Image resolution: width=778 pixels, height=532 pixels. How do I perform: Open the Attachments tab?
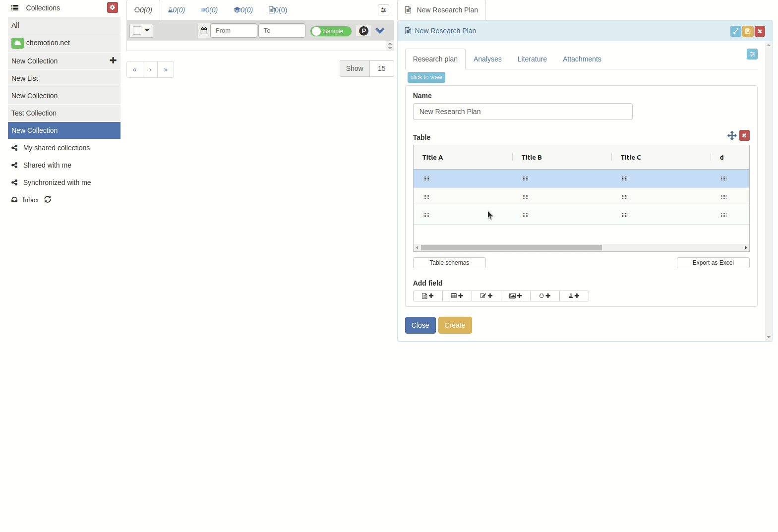coord(582,59)
